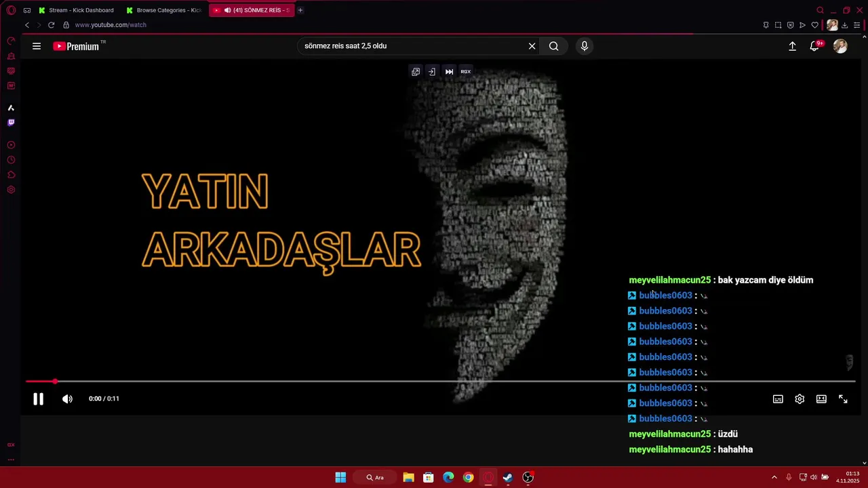Open GX Control in the Opera sidebar

tap(11, 41)
